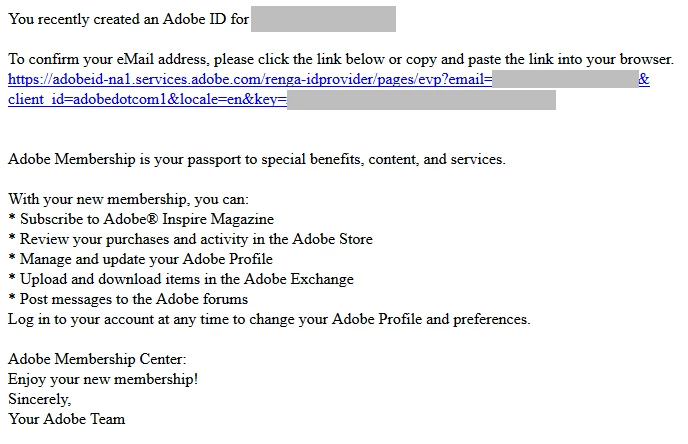Click the gray redacted box after 'Adobe ID for'
The height and width of the screenshot is (444, 688).
(323, 19)
